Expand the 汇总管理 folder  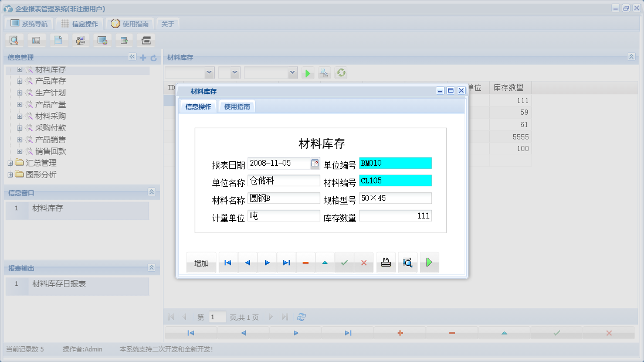pos(10,163)
